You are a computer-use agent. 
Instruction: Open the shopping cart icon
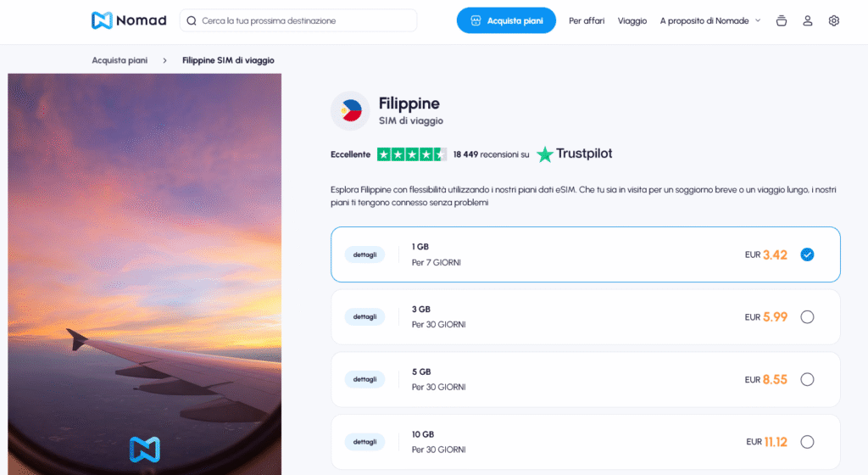(x=782, y=20)
